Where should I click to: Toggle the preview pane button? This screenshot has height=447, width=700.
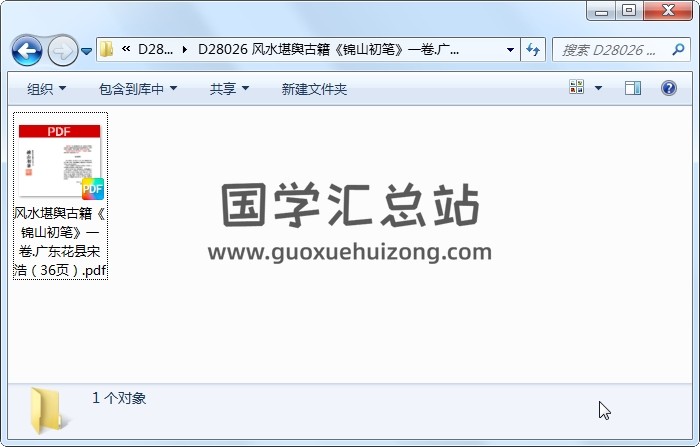click(633, 88)
